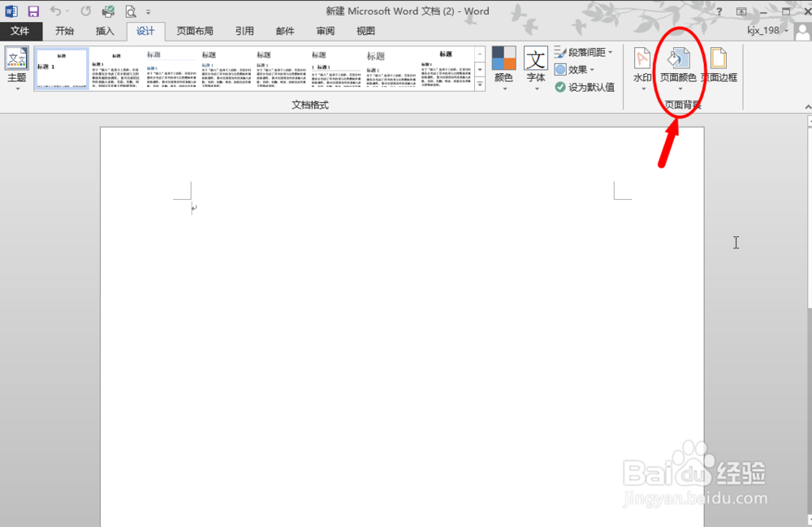Click 设为默认值 set as default
Viewport: 812px width, 527px height.
coord(585,88)
